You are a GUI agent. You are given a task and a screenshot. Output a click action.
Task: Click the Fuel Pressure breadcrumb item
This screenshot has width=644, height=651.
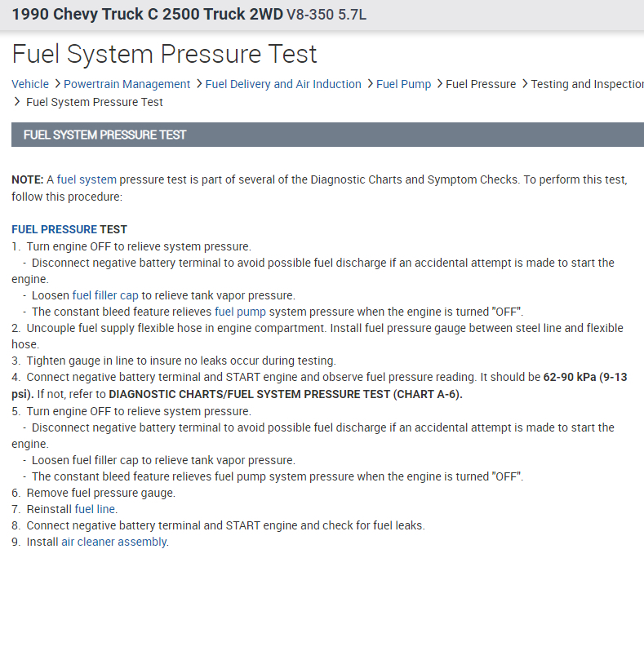pos(481,84)
